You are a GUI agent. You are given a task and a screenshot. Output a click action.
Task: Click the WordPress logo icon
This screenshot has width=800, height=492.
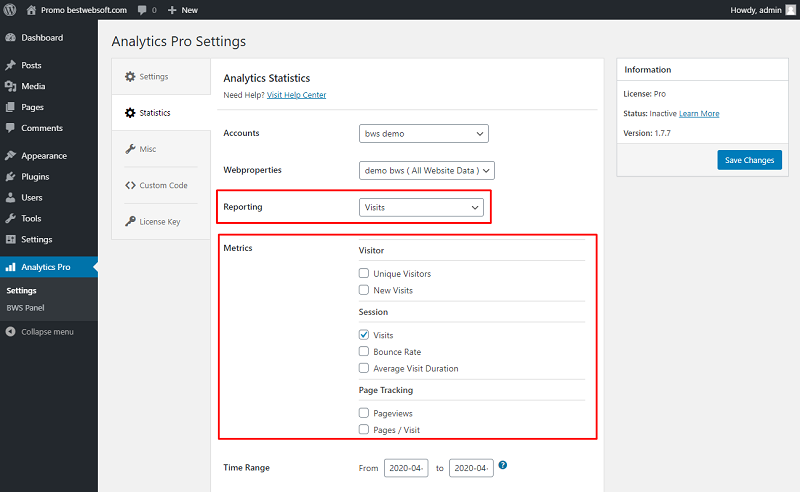10,10
